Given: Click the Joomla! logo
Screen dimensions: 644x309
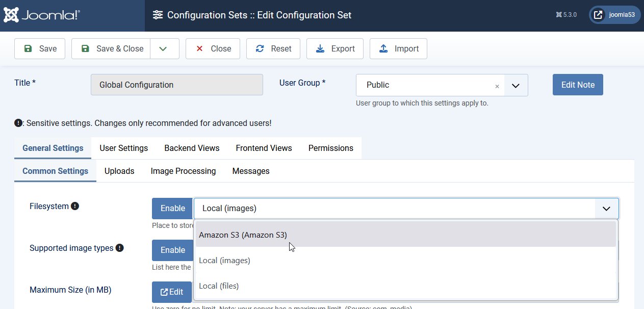Looking at the screenshot, I should click(x=41, y=15).
